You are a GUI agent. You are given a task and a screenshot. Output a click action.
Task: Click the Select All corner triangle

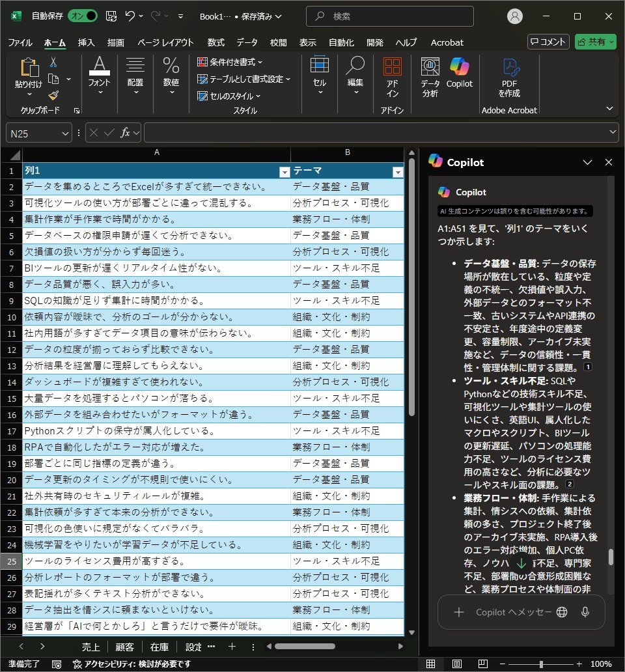[15, 155]
